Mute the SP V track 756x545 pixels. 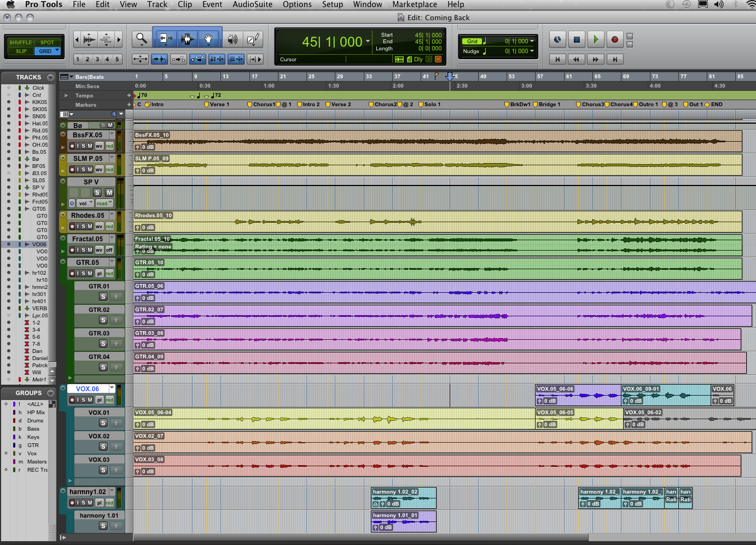[109, 193]
